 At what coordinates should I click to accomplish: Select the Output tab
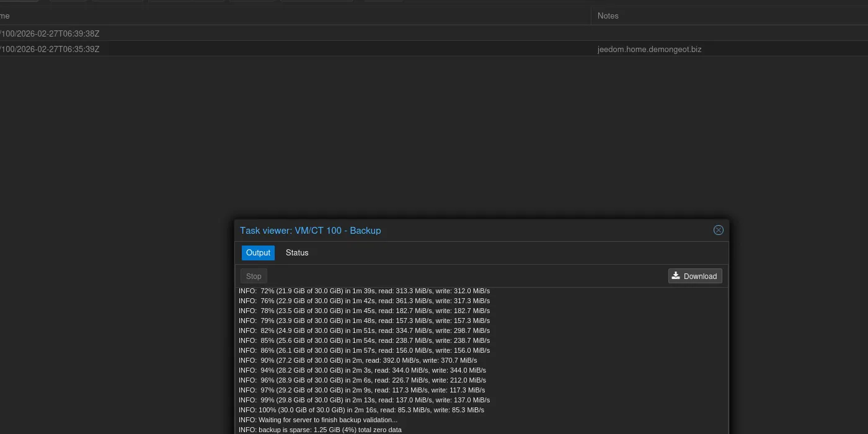[258, 253]
